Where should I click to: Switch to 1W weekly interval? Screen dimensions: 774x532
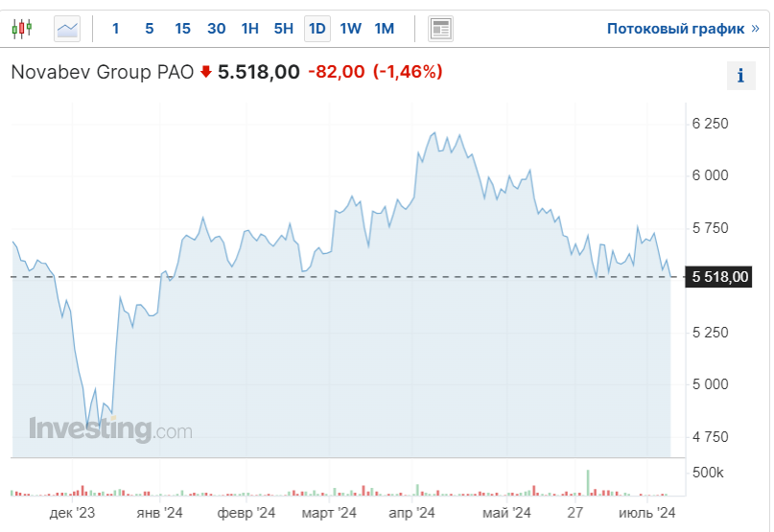pyautogui.click(x=350, y=29)
